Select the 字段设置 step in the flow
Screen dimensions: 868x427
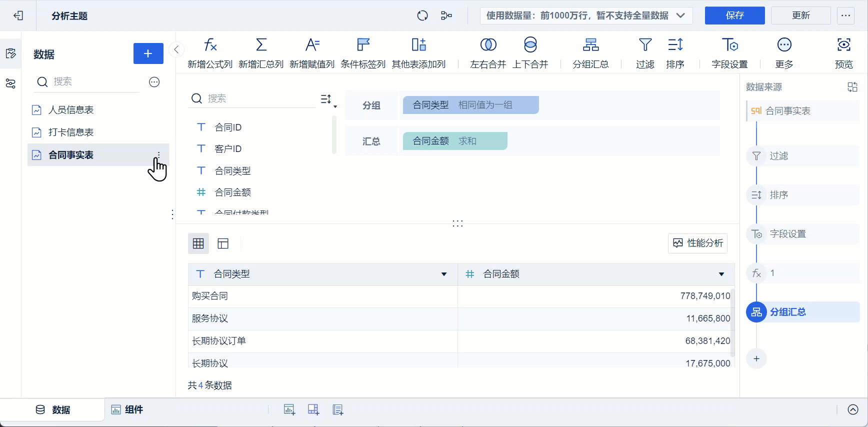point(803,234)
